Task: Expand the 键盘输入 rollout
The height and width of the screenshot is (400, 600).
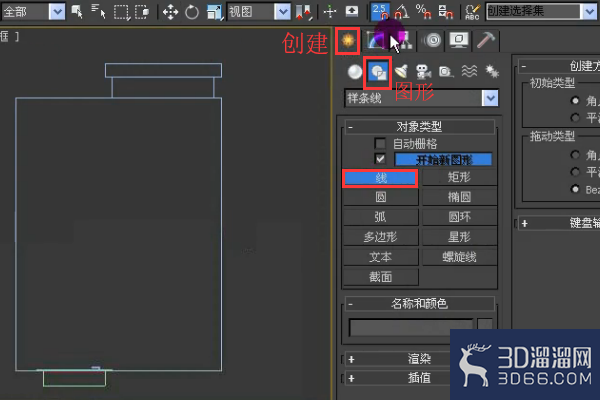Action: 559,223
